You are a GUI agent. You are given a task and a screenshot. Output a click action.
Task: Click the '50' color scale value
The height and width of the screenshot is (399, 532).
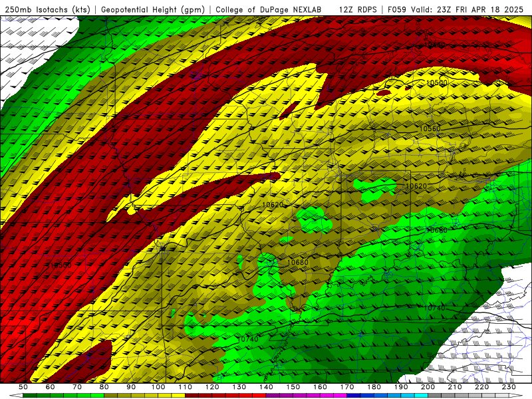(x=23, y=387)
